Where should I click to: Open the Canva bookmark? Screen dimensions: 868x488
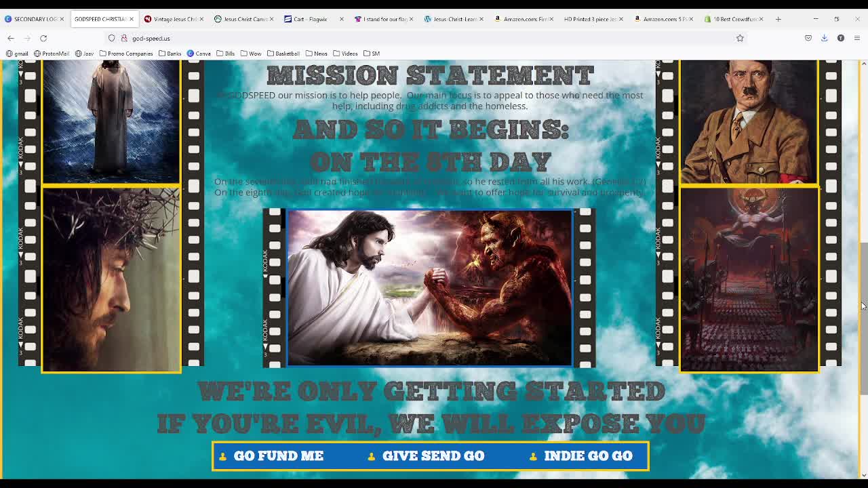tap(199, 54)
